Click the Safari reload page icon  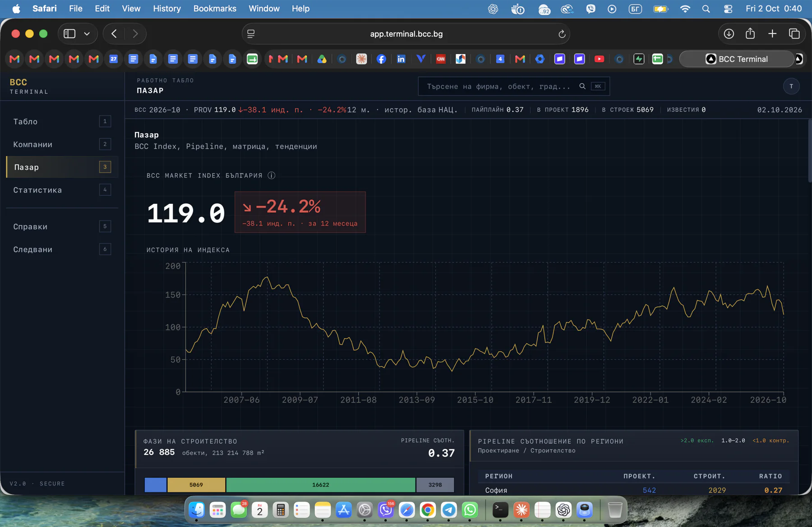tap(562, 34)
